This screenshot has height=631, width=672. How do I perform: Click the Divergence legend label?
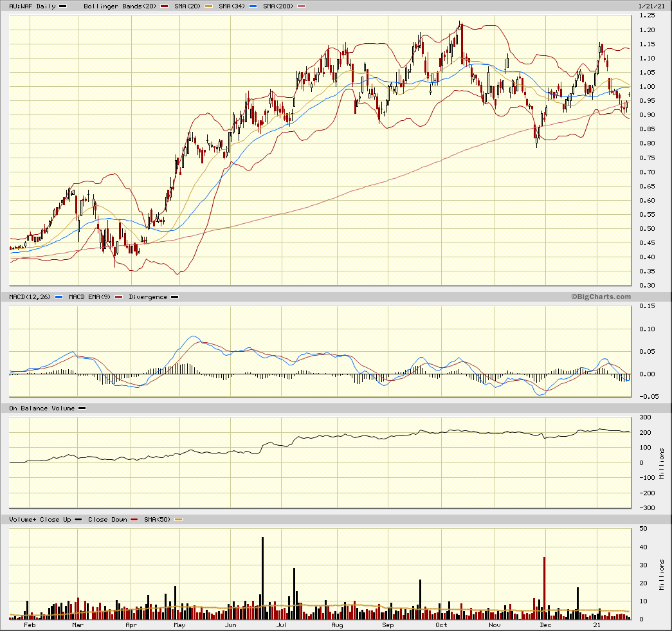pos(148,297)
